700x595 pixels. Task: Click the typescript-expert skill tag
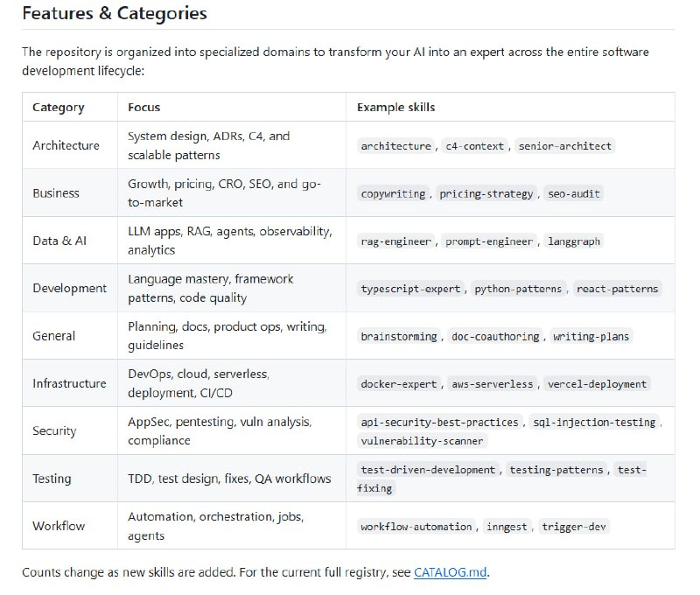pyautogui.click(x=411, y=288)
